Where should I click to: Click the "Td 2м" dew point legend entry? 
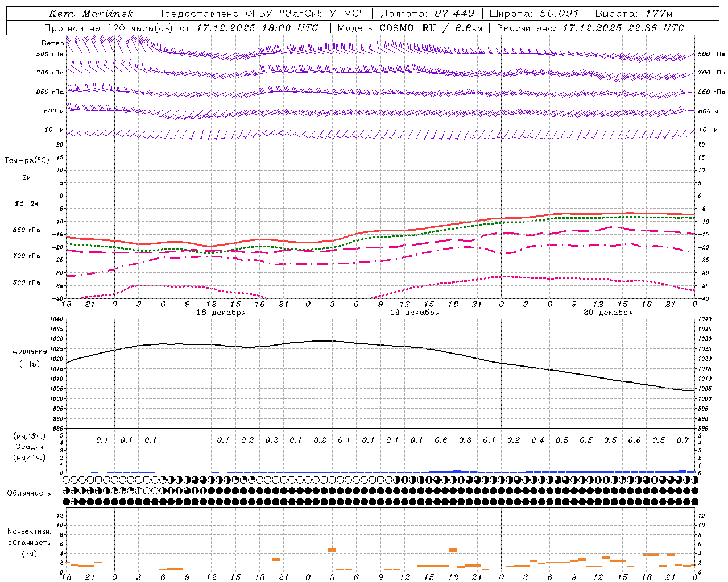pos(26,203)
